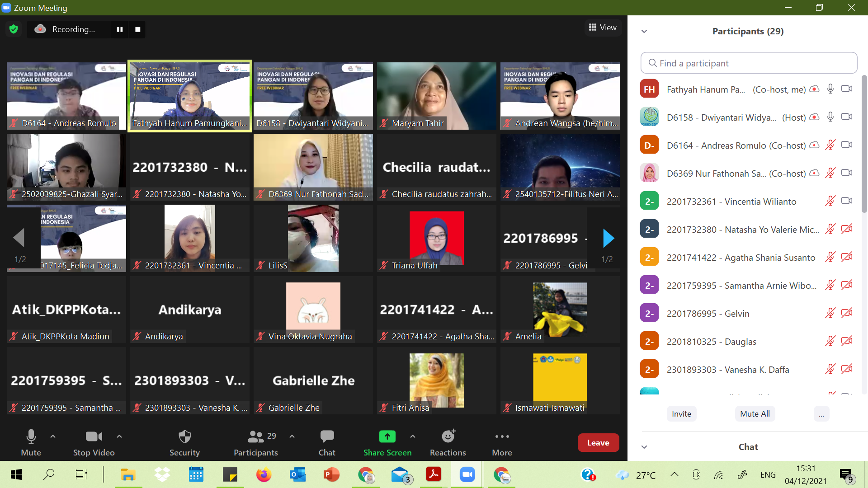
Task: Open the Windows taskbar search icon
Action: (x=49, y=475)
